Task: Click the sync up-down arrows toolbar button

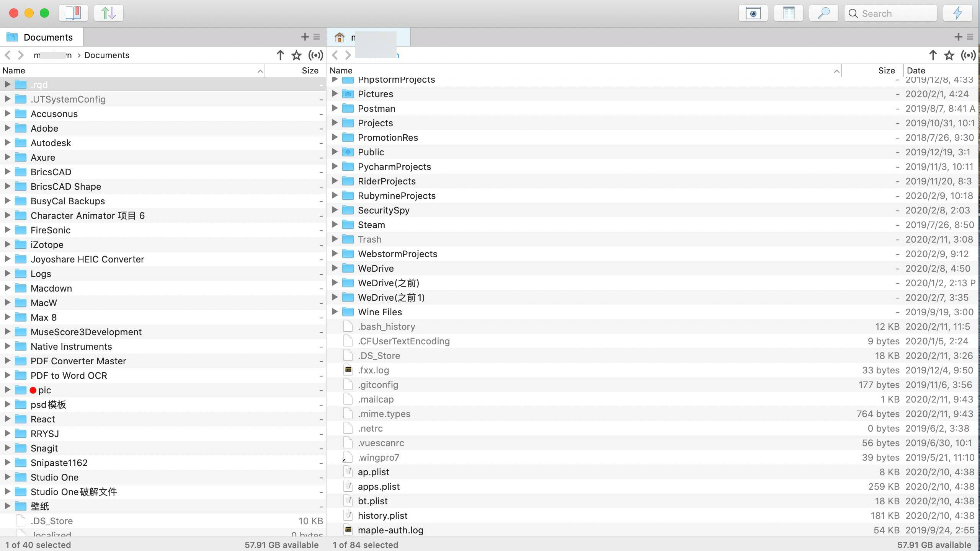Action: (x=109, y=13)
